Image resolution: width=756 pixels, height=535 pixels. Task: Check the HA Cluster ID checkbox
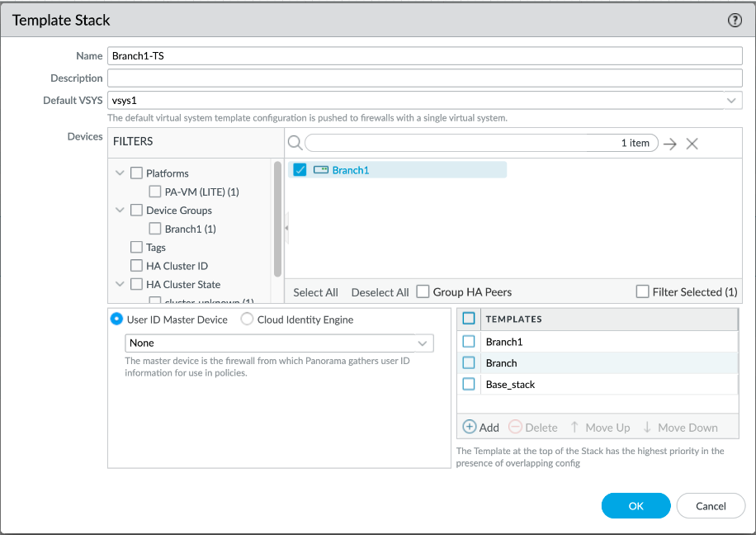coord(136,265)
